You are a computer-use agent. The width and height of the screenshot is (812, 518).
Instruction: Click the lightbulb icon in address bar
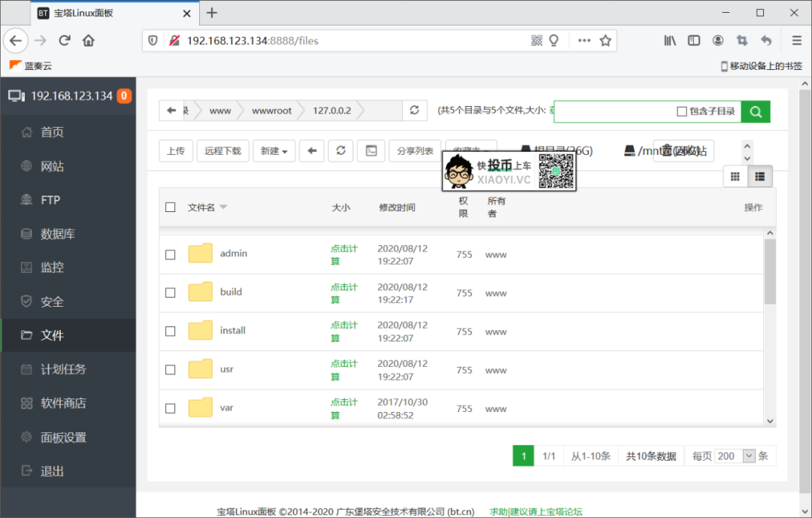click(553, 41)
